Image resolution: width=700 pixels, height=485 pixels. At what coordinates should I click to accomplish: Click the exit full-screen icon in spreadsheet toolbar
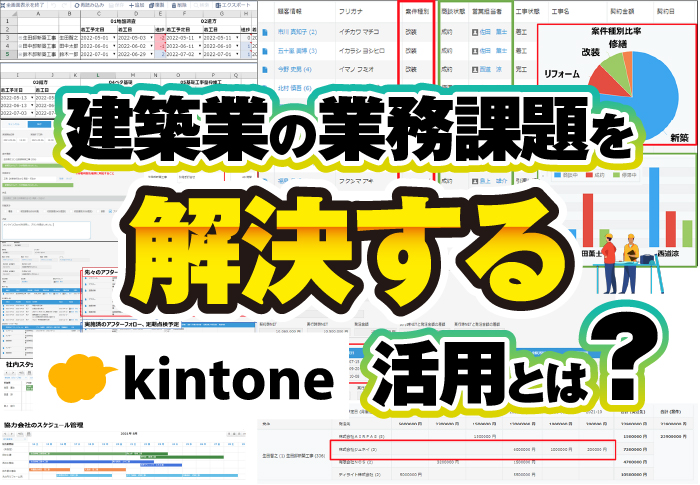[3, 5]
